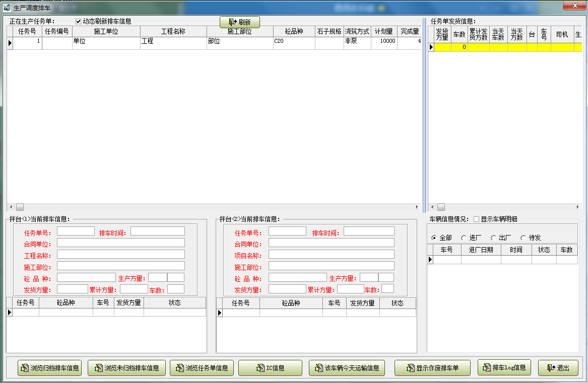Click 拌台1 施工部位 input field
Viewport: 588px width, 383px height.
pos(121,266)
